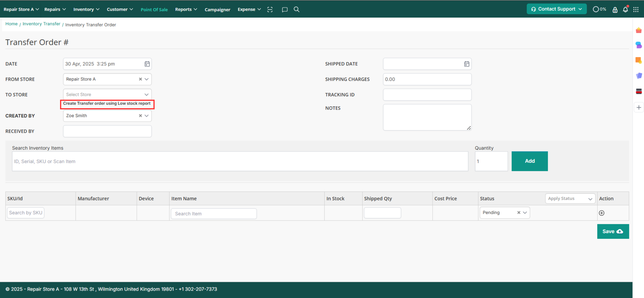Click the blue-purple chat bubbles sidebar icon
Image resolution: width=644 pixels, height=298 pixels.
click(x=638, y=45)
